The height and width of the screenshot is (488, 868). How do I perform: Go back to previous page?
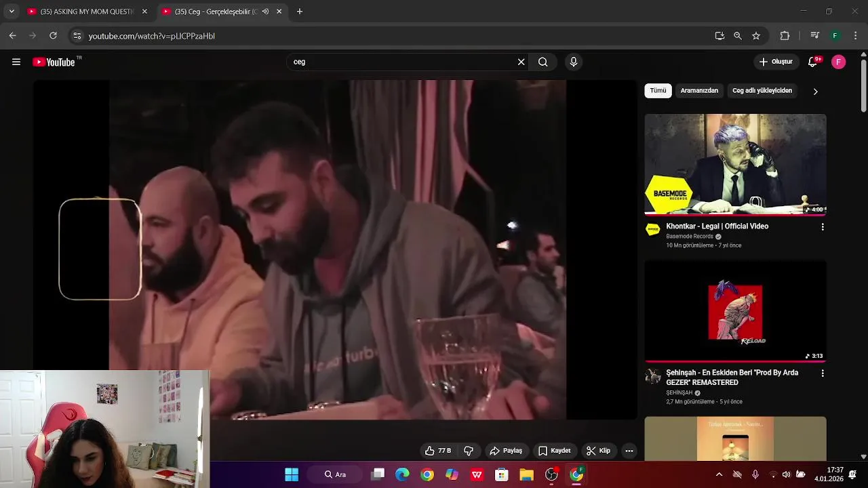(13, 36)
